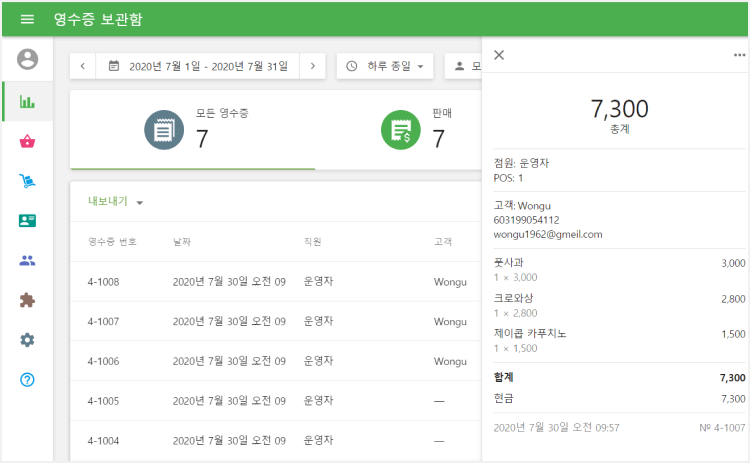Viewport: 750px width, 463px height.
Task: Click the 영수증 번호 column header
Action: (x=112, y=242)
